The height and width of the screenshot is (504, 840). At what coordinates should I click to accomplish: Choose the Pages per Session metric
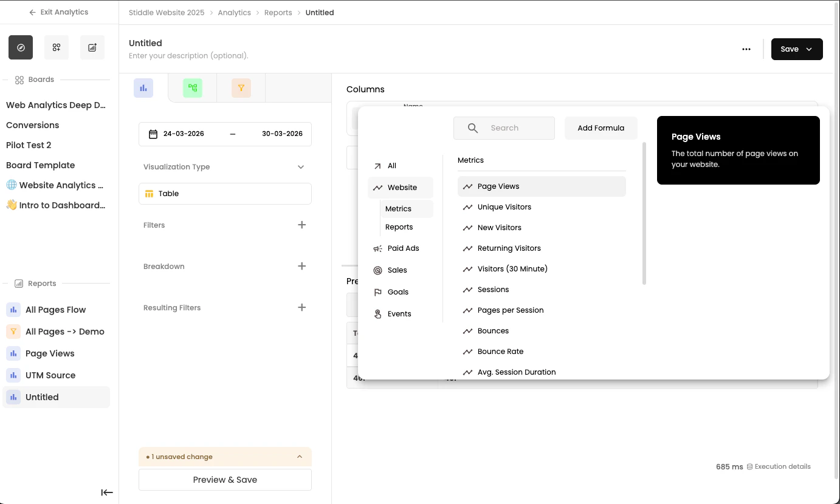pyautogui.click(x=542, y=310)
